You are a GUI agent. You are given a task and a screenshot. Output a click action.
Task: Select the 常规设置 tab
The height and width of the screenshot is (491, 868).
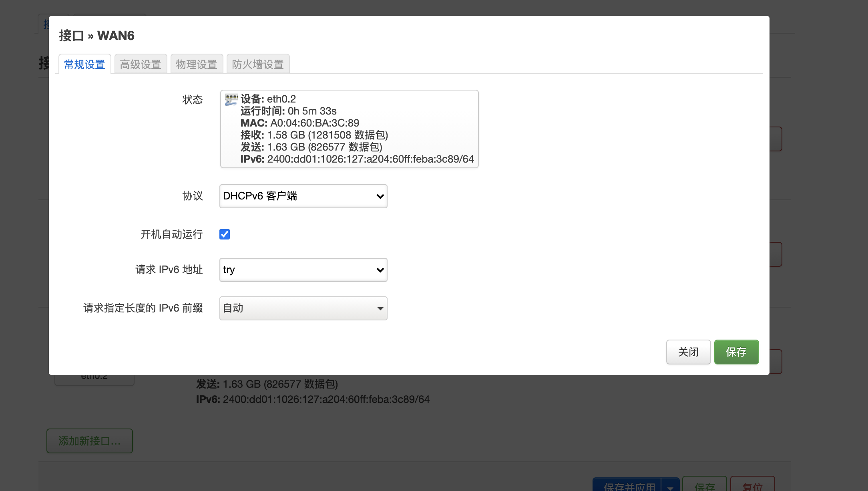[84, 64]
